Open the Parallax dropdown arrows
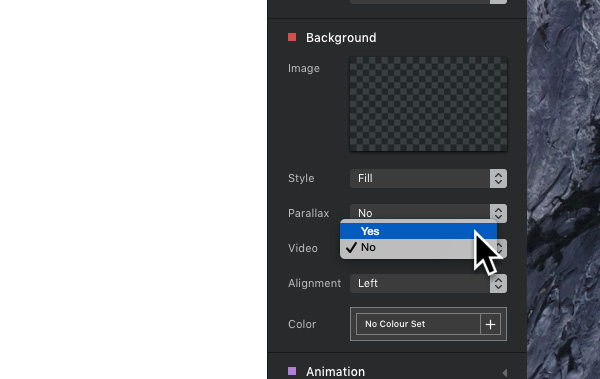Viewport: 600px width, 379px height. point(498,212)
